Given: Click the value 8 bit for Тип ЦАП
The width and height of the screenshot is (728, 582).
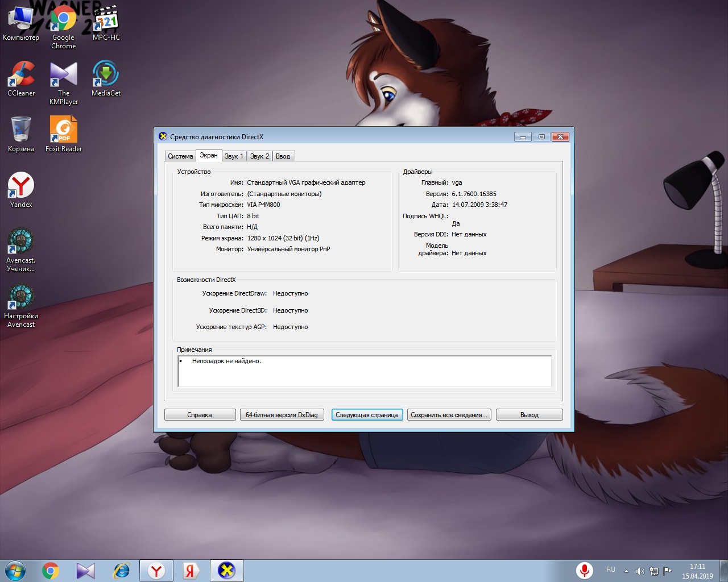Looking at the screenshot, I should click(x=253, y=216).
